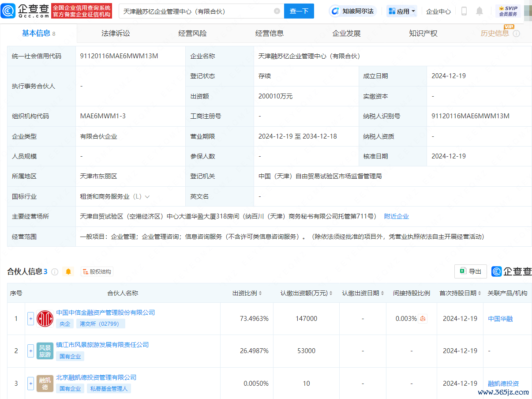Screen dimensions: 532x399
Task: Open 中国中信金融资产管理股份有限公司 link
Action: point(105,312)
